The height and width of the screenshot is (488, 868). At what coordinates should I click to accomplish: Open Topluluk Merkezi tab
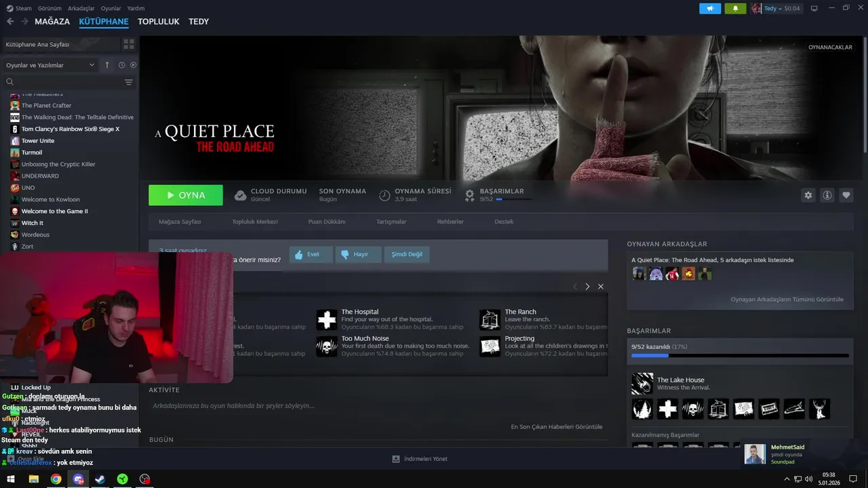[x=255, y=222]
